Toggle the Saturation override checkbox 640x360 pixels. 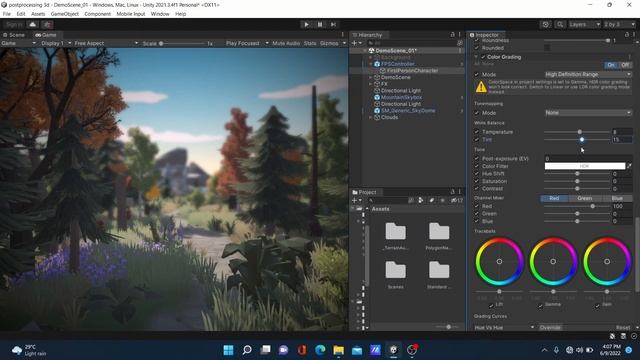[476, 181]
